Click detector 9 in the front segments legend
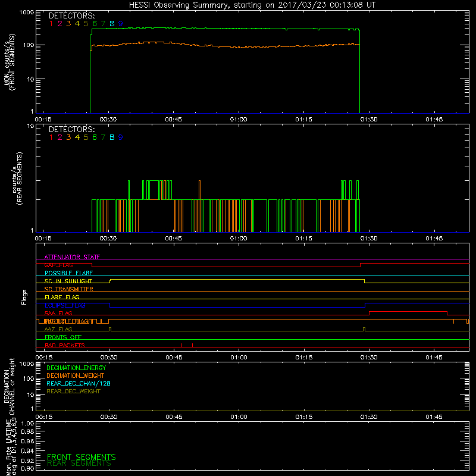 pos(121,24)
